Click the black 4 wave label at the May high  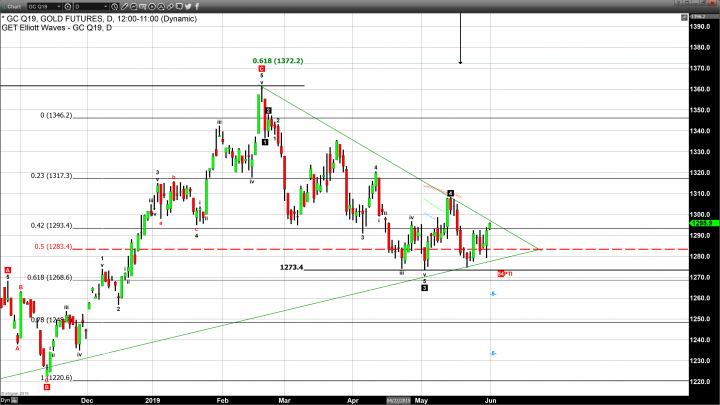coord(450,193)
